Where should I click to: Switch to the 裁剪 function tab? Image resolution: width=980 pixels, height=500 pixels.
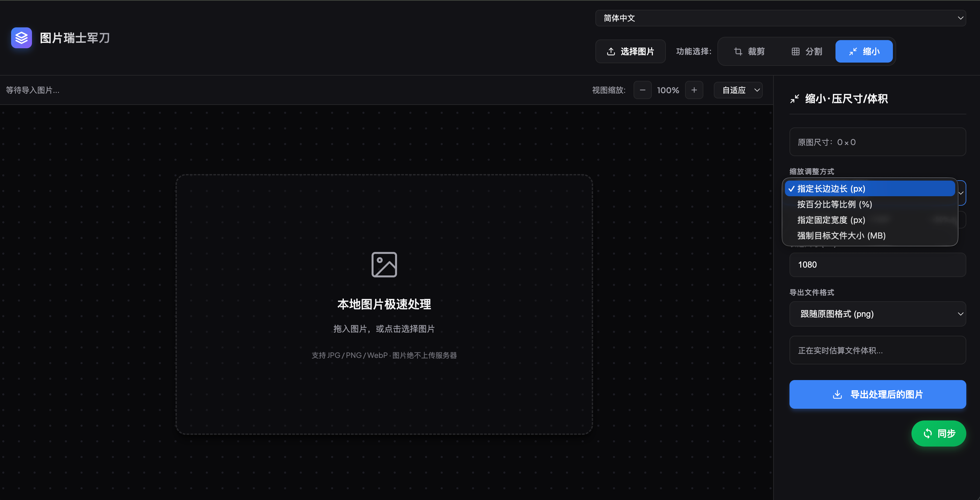749,51
